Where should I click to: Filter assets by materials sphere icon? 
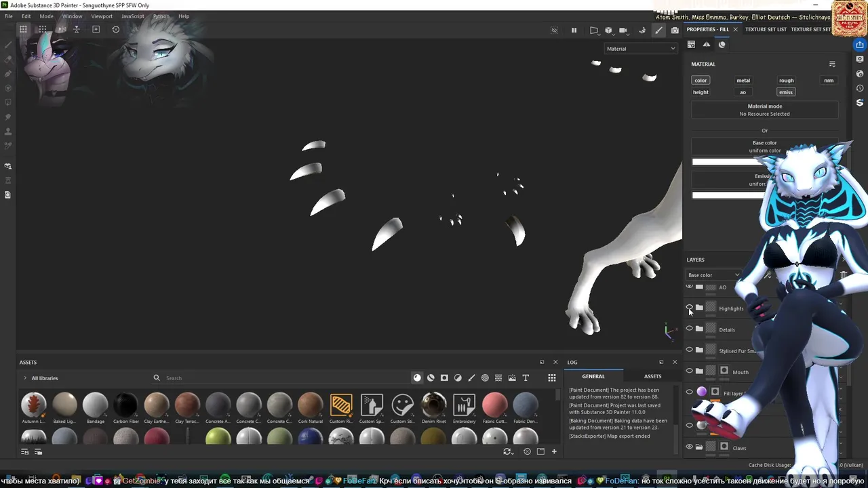click(417, 378)
